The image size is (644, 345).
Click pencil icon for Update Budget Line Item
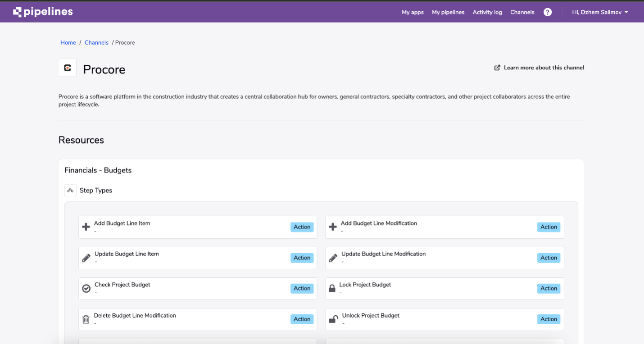pyautogui.click(x=86, y=258)
